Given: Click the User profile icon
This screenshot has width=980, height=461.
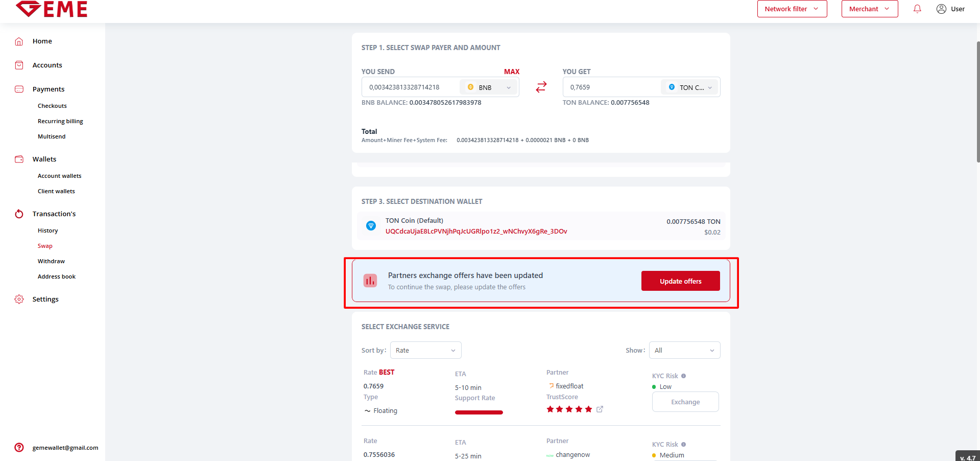Looking at the screenshot, I should click(941, 9).
